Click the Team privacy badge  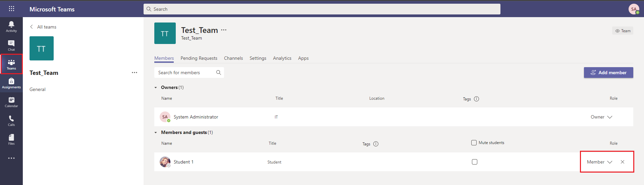(x=623, y=31)
